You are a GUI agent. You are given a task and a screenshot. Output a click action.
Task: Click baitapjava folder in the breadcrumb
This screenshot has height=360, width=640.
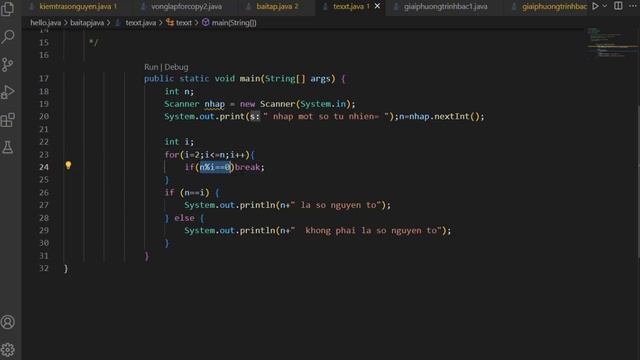coord(87,23)
